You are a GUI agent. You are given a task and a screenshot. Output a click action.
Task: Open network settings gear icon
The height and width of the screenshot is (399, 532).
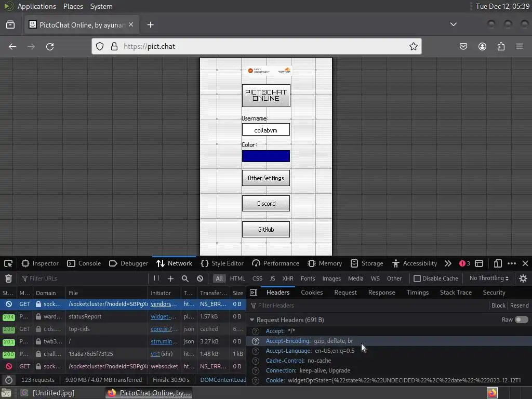click(523, 278)
